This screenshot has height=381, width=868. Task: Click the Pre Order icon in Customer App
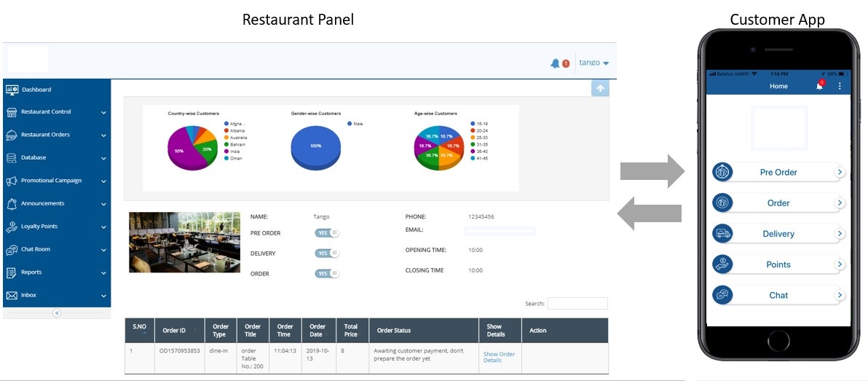click(x=722, y=172)
